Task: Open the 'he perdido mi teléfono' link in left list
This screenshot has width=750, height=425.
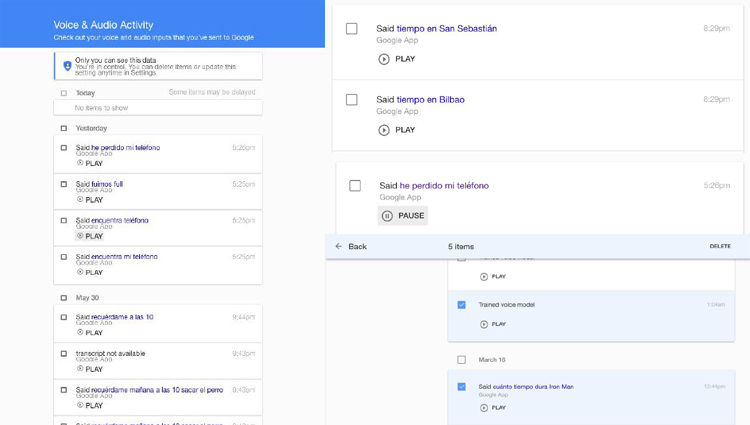Action: click(128, 148)
